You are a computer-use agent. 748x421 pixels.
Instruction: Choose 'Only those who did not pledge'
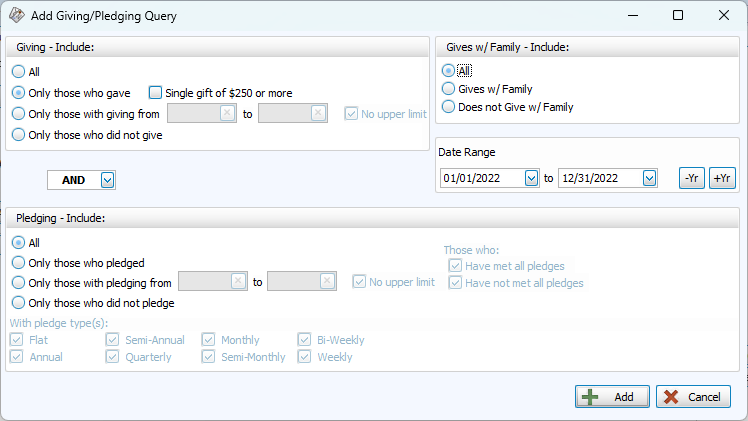(x=18, y=302)
